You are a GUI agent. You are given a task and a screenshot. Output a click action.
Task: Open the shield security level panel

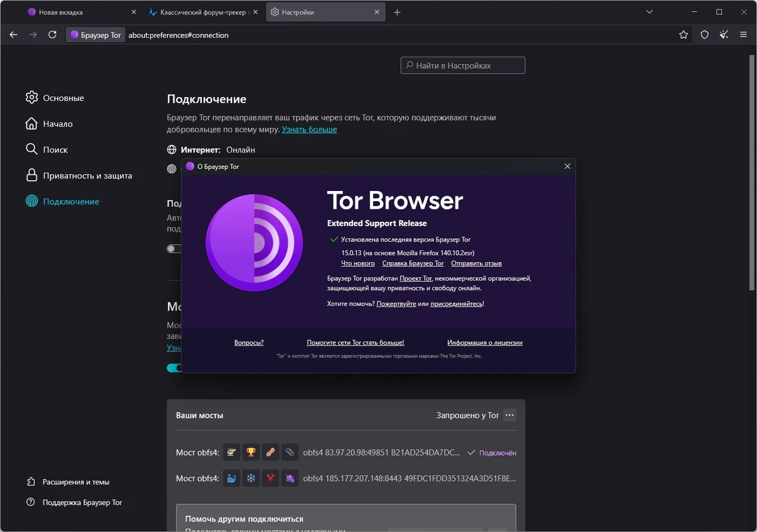tap(705, 35)
